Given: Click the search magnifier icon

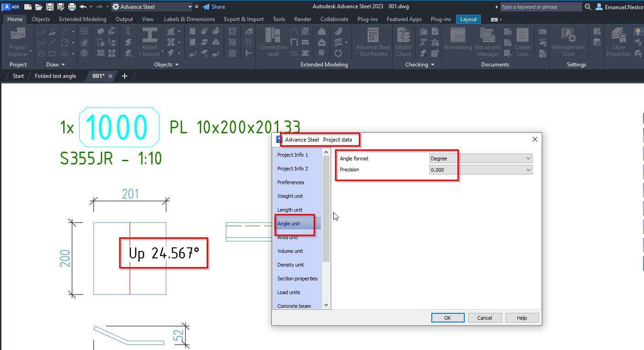Looking at the screenshot, I should click(x=588, y=7).
